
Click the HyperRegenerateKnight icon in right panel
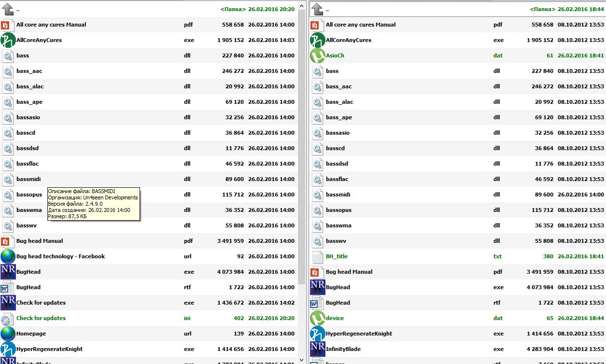tap(317, 334)
